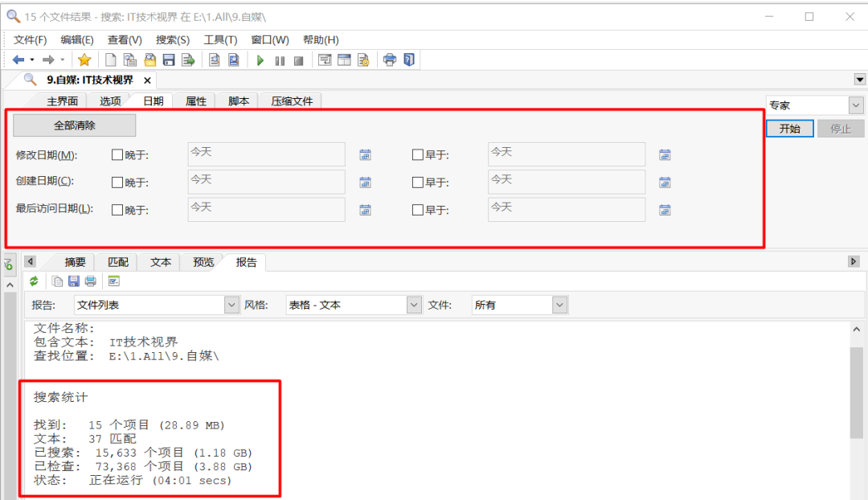This screenshot has height=500, width=868.
Task: Switch to the 属性 tab
Action: 196,100
